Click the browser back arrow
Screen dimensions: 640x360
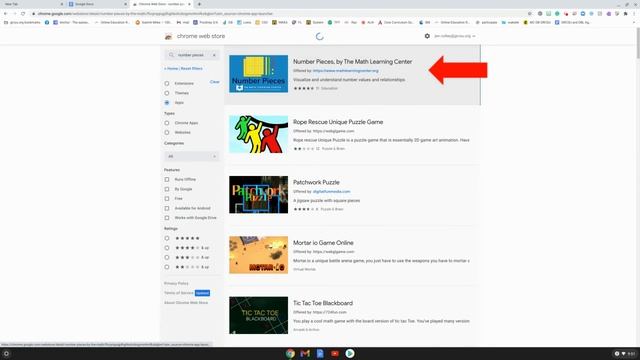point(6,13)
